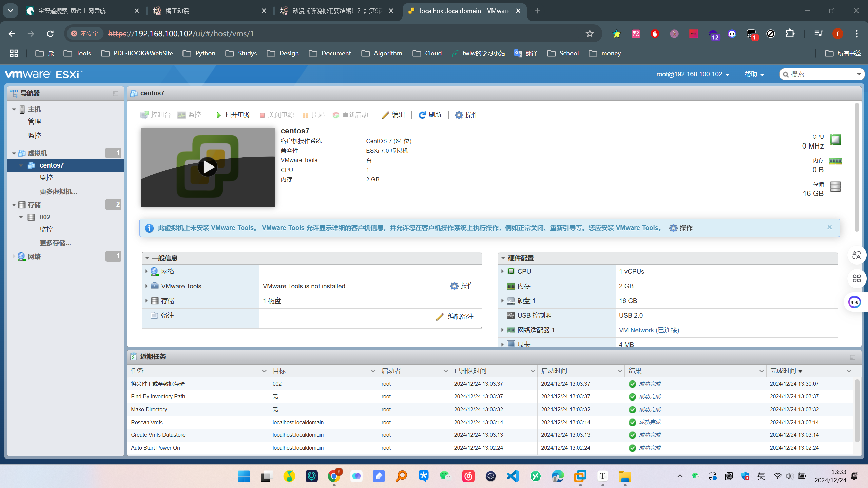
Task: Click the Console (控制台) toolbar icon
Action: 144,115
